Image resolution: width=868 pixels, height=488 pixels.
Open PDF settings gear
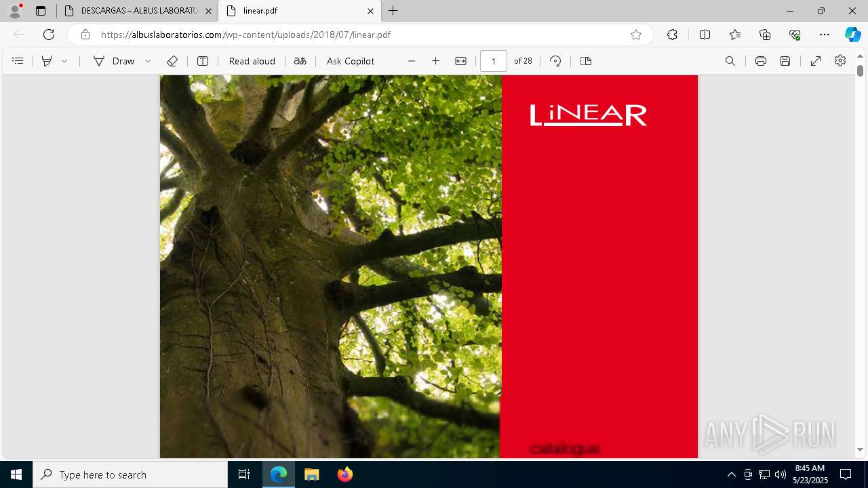pos(840,61)
